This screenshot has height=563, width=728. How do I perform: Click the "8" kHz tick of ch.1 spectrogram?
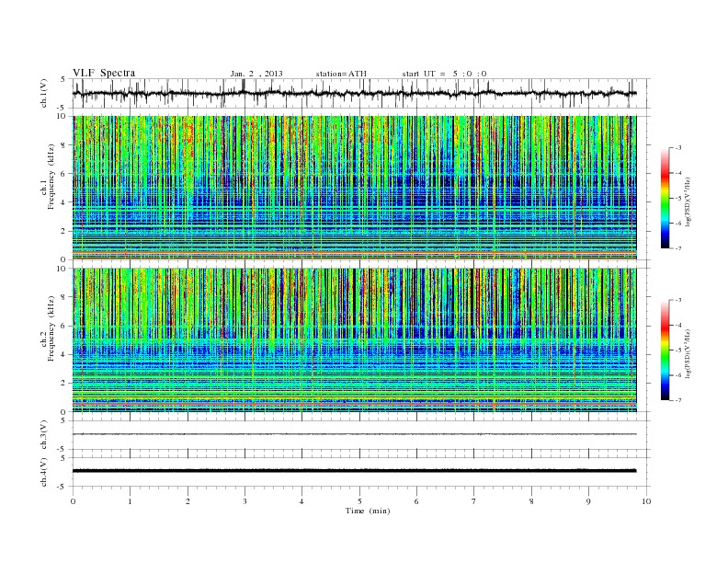point(64,145)
